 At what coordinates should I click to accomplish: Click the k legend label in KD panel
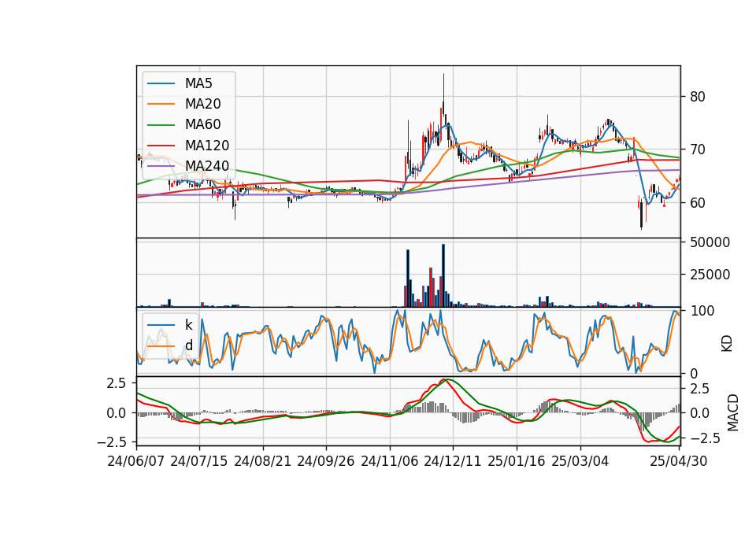click(188, 325)
